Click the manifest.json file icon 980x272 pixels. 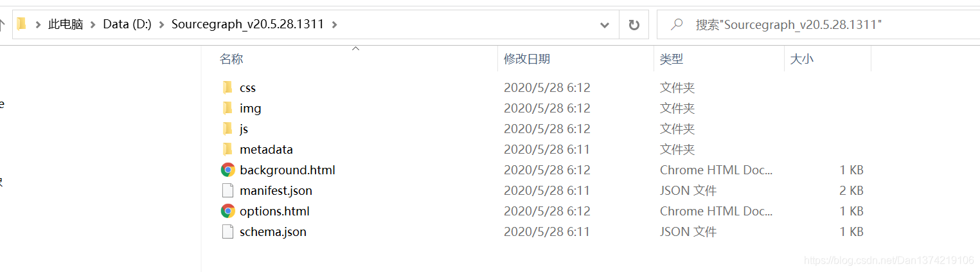(x=227, y=190)
